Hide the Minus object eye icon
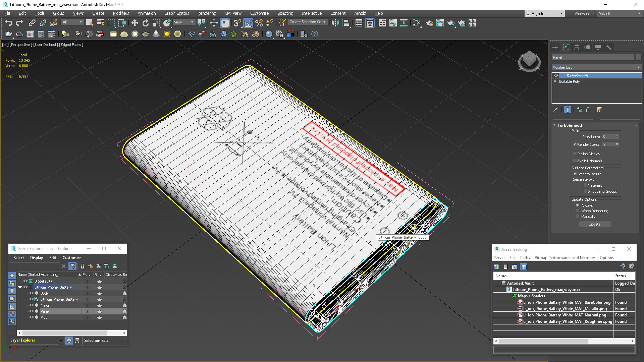644x362 pixels. pyautogui.click(x=31, y=305)
